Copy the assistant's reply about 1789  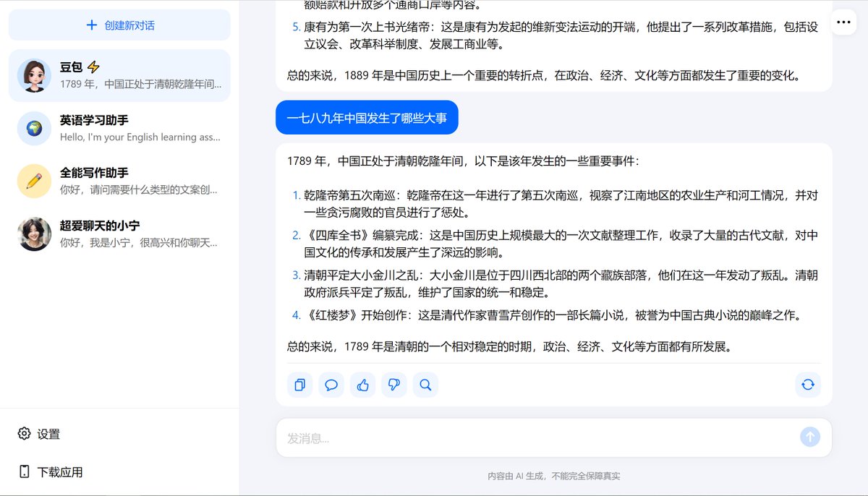[x=299, y=385]
